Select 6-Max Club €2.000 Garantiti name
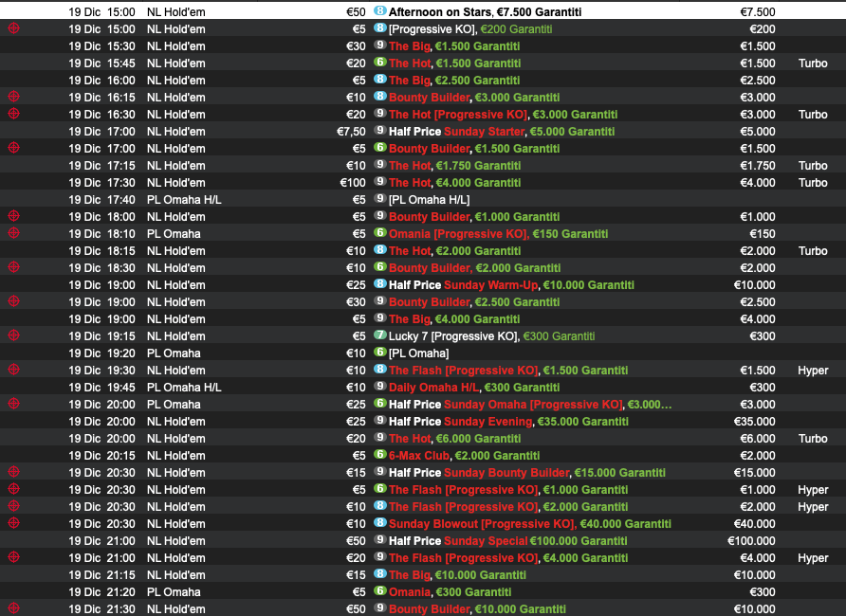The height and width of the screenshot is (616, 846). (464, 456)
